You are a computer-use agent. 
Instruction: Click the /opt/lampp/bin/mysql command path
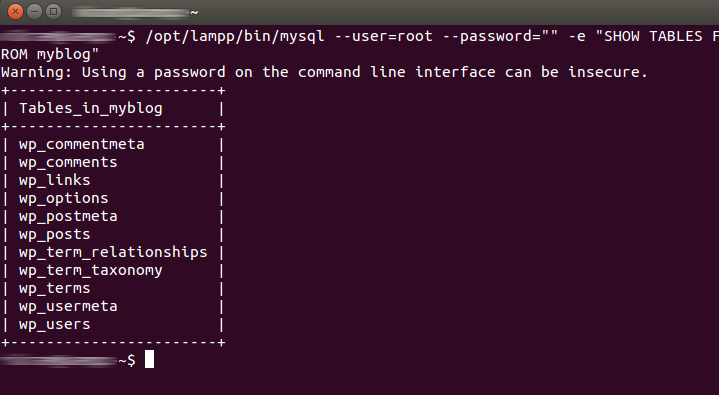[x=235, y=36]
